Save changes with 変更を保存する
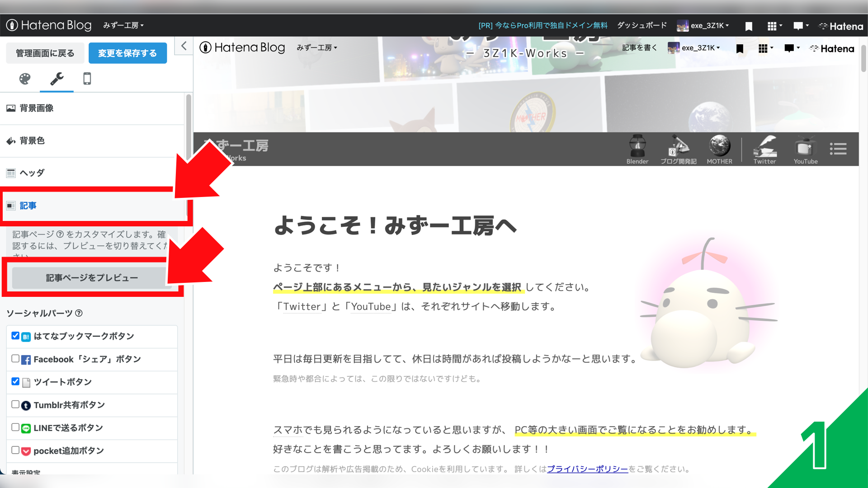Image resolution: width=868 pixels, height=488 pixels. pos(127,53)
